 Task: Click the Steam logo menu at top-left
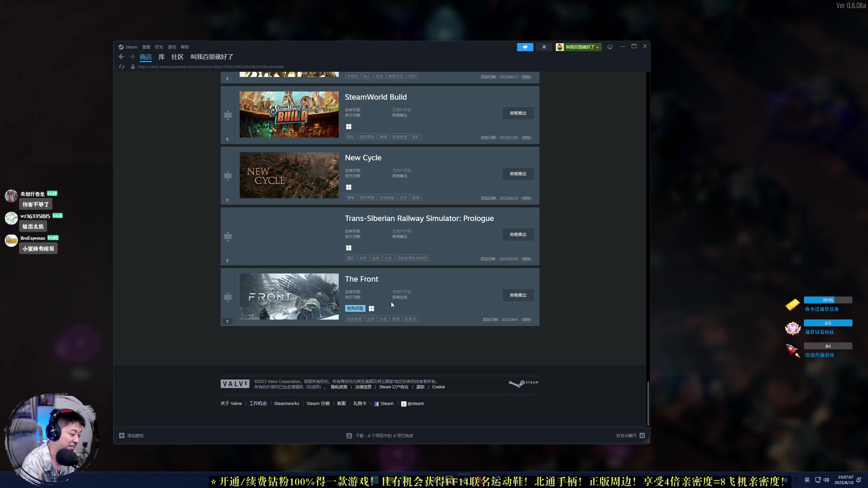pos(128,47)
